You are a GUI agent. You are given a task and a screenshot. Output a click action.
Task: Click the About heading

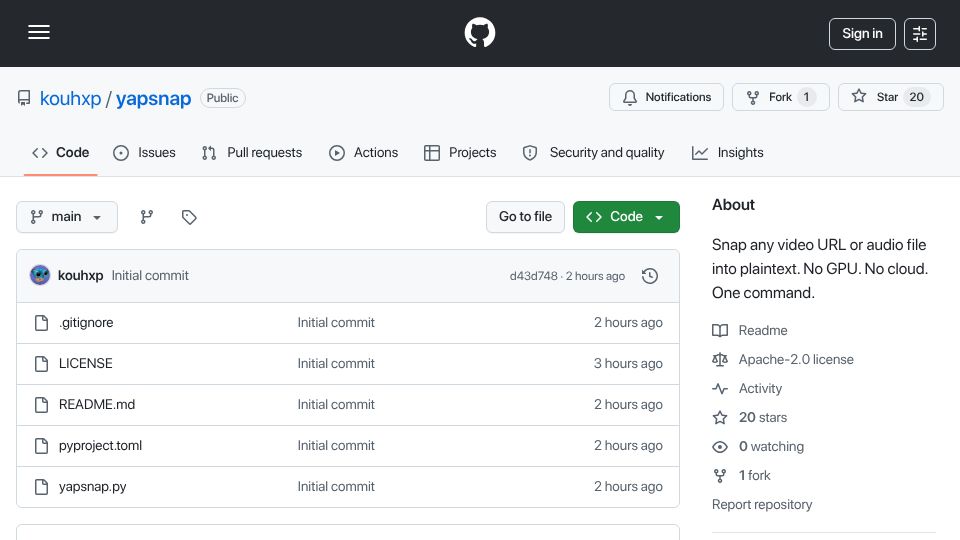tap(733, 205)
